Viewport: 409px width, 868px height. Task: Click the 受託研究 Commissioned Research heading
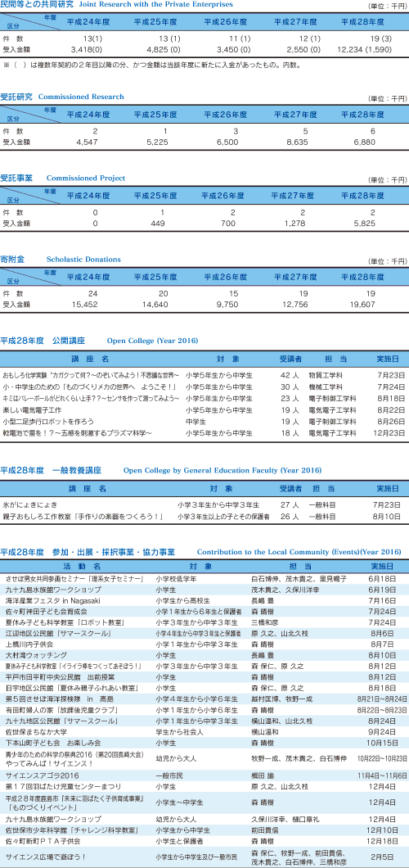[62, 97]
